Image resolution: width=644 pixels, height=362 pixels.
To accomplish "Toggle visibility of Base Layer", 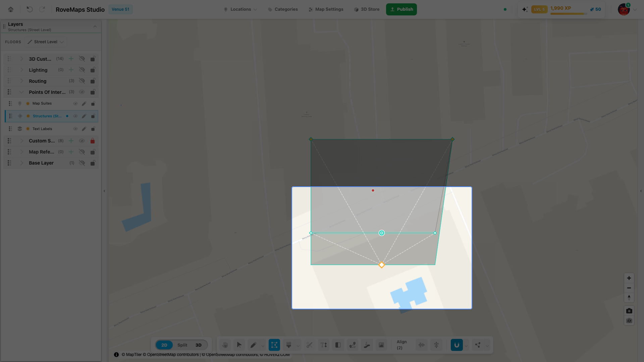I will 82,163.
